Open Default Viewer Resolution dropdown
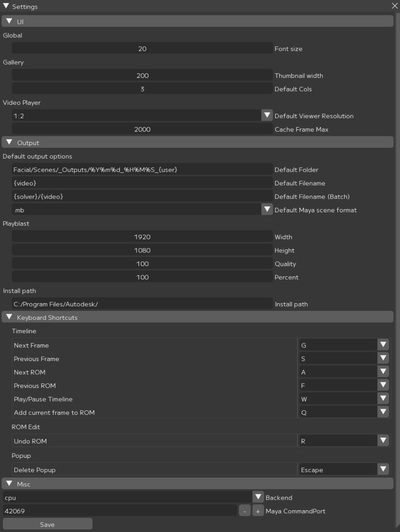The height and width of the screenshot is (532, 400). point(267,115)
